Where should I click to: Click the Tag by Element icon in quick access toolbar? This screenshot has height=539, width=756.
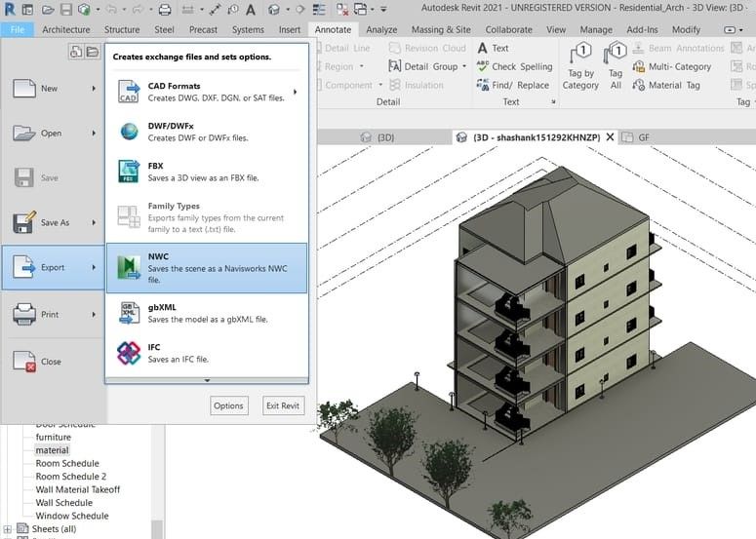[233, 9]
